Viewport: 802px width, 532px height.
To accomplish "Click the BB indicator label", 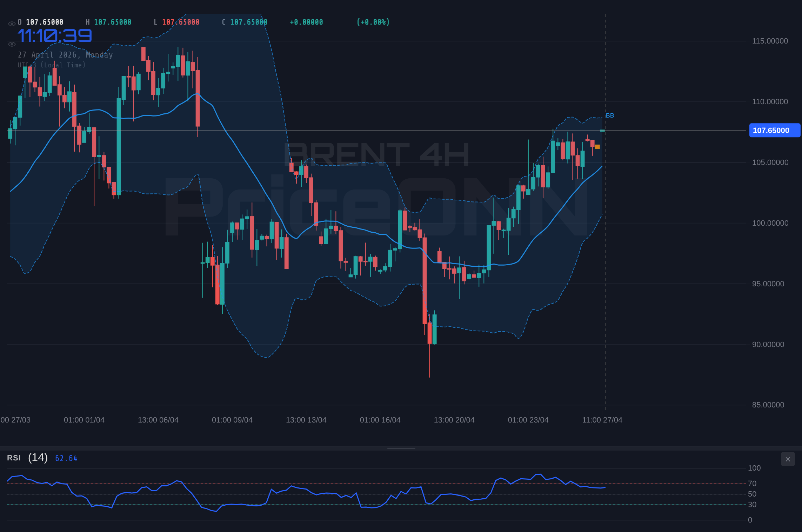I will click(610, 115).
